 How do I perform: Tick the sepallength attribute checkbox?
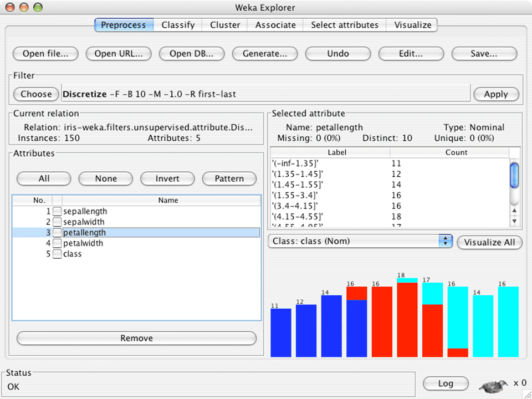[x=57, y=211]
